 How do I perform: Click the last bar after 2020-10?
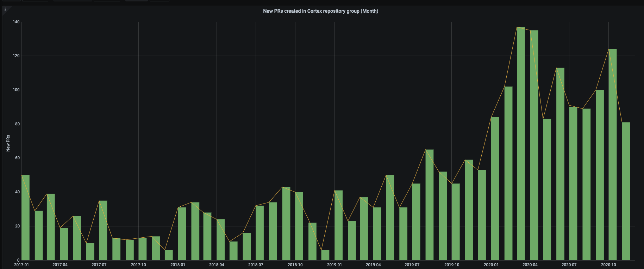coord(626,191)
